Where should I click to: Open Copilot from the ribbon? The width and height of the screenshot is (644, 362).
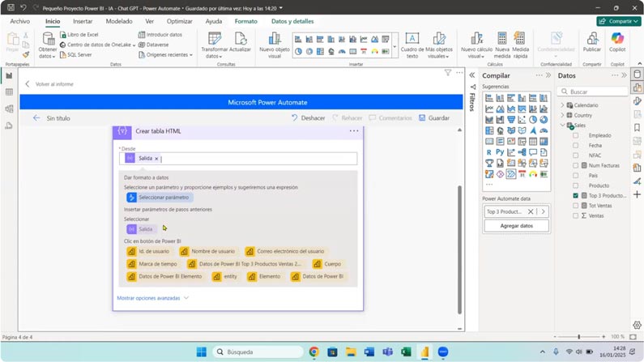pyautogui.click(x=617, y=39)
